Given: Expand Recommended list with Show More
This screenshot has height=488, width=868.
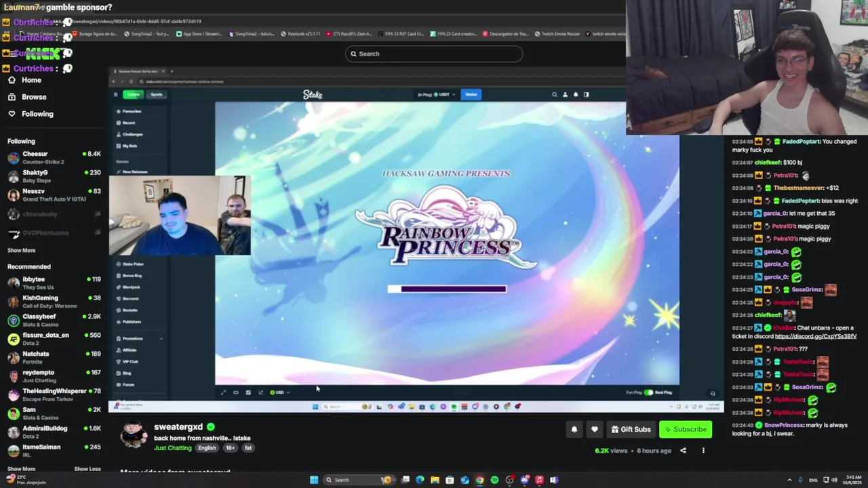Looking at the screenshot, I should [21, 469].
